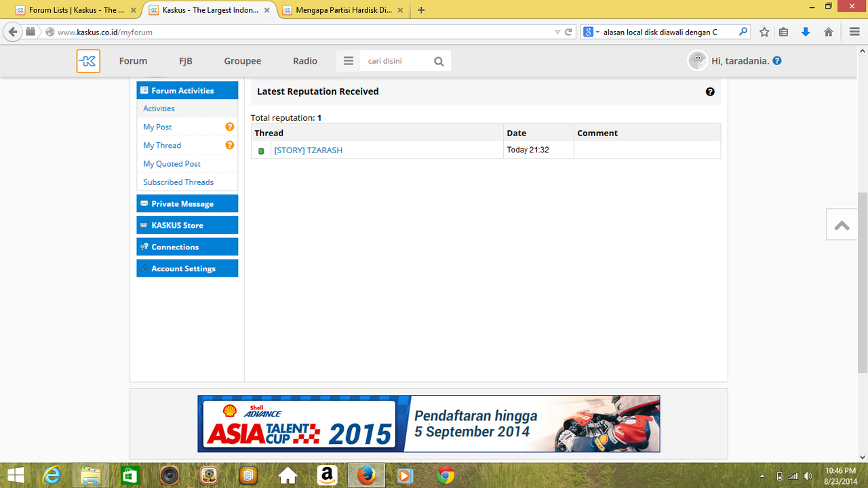
Task: Open the My Post link
Action: point(157,127)
